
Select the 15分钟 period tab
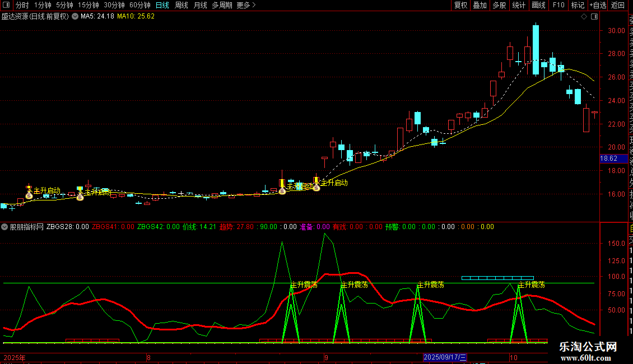[x=89, y=5]
